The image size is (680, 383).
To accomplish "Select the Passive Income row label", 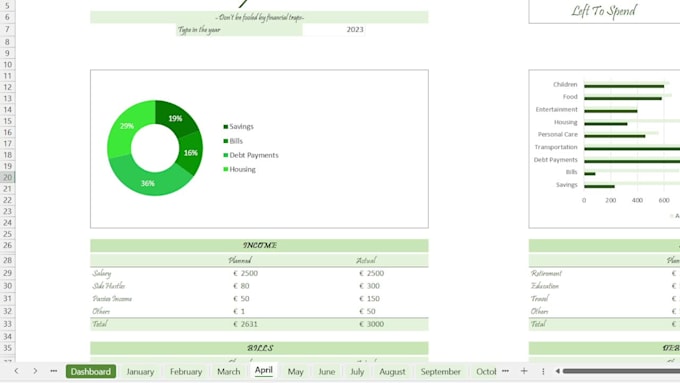I will click(112, 298).
